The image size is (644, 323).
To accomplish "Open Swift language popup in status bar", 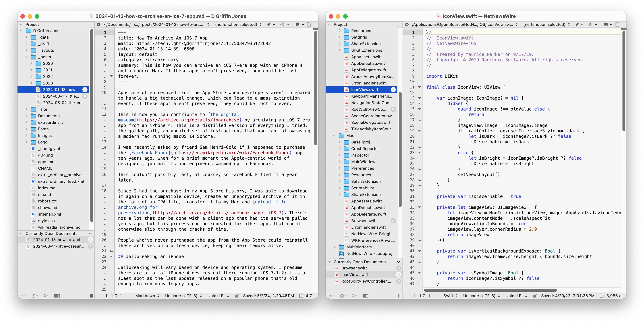I will (450, 296).
